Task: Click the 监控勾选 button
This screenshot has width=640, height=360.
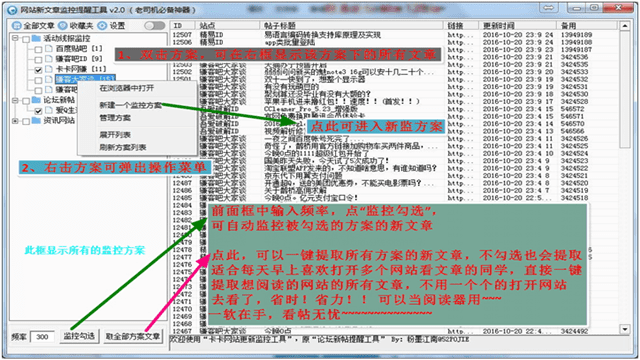Action: [x=79, y=336]
